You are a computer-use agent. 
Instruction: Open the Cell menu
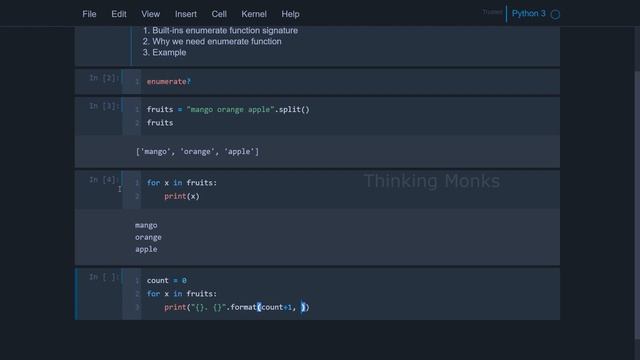219,14
